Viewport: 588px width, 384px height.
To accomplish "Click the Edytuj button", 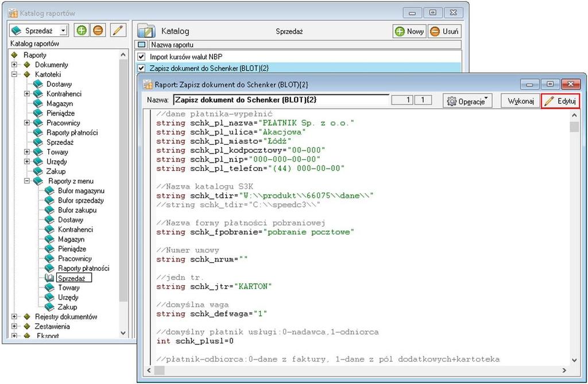I will tap(560, 101).
